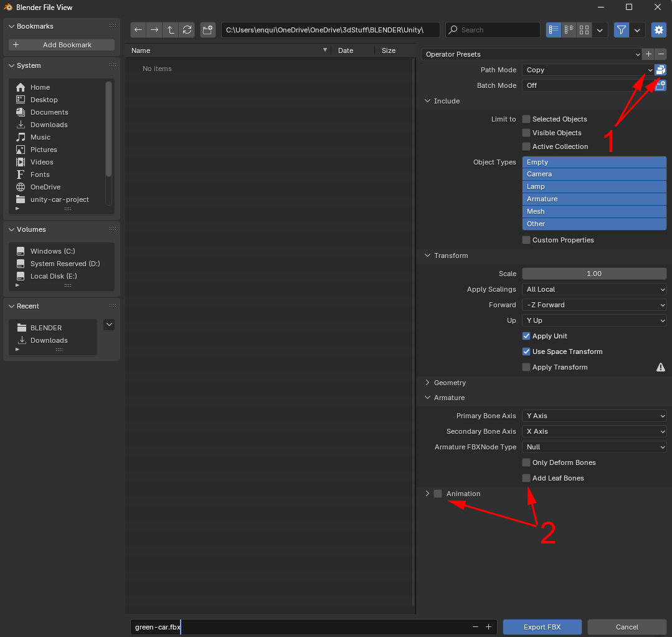This screenshot has width=672, height=637.
Task: Refresh the file list
Action: (x=187, y=30)
